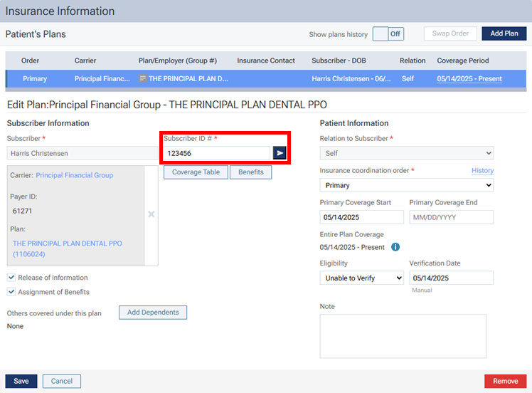The image size is (532, 393).
Task: Open THE PRINCIPAL PLAN DENTAL PPO link
Action: tap(67, 248)
